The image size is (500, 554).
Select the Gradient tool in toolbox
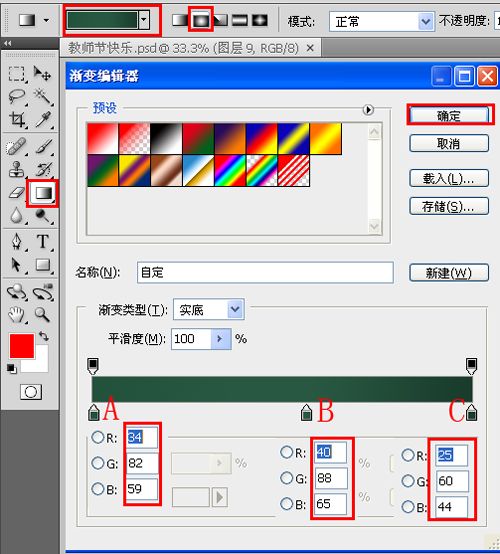(43, 193)
